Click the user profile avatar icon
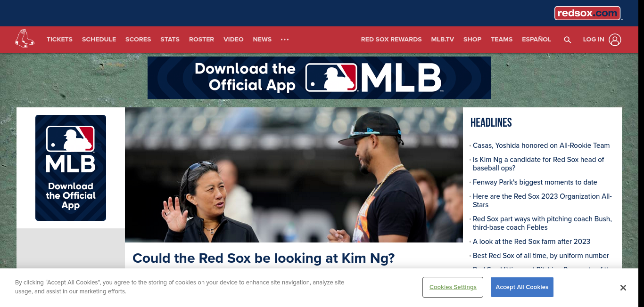Image resolution: width=644 pixels, height=307 pixels. (615, 40)
